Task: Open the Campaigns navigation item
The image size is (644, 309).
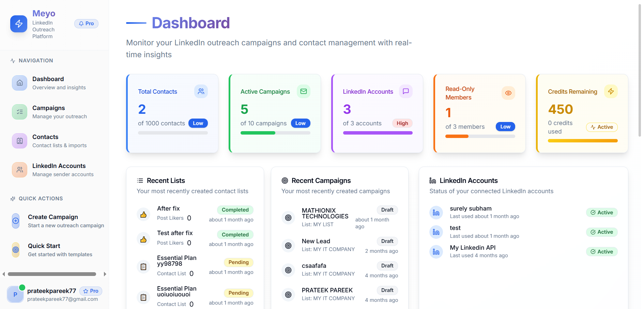Action: click(x=49, y=112)
